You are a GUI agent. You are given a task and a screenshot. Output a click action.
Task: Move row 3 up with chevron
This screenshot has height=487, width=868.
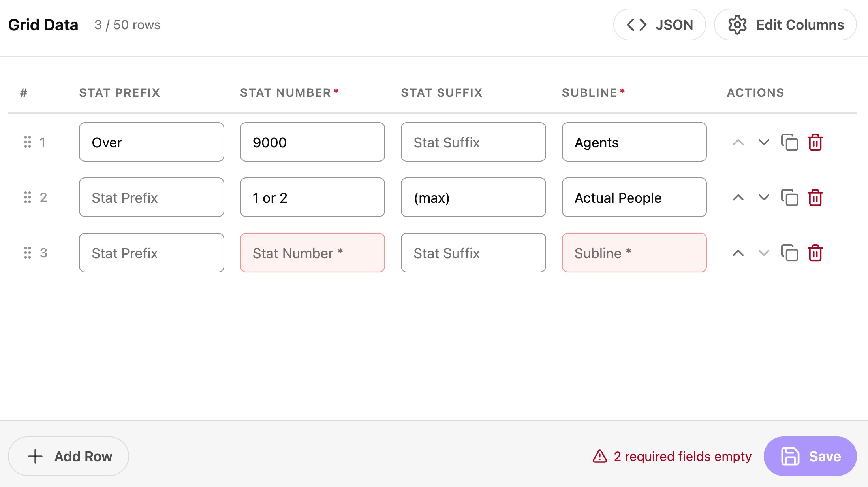738,253
